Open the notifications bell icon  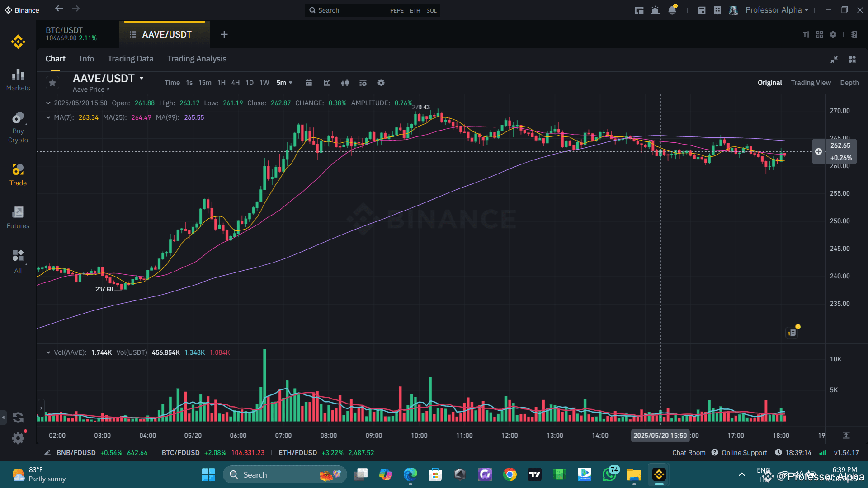coord(672,10)
